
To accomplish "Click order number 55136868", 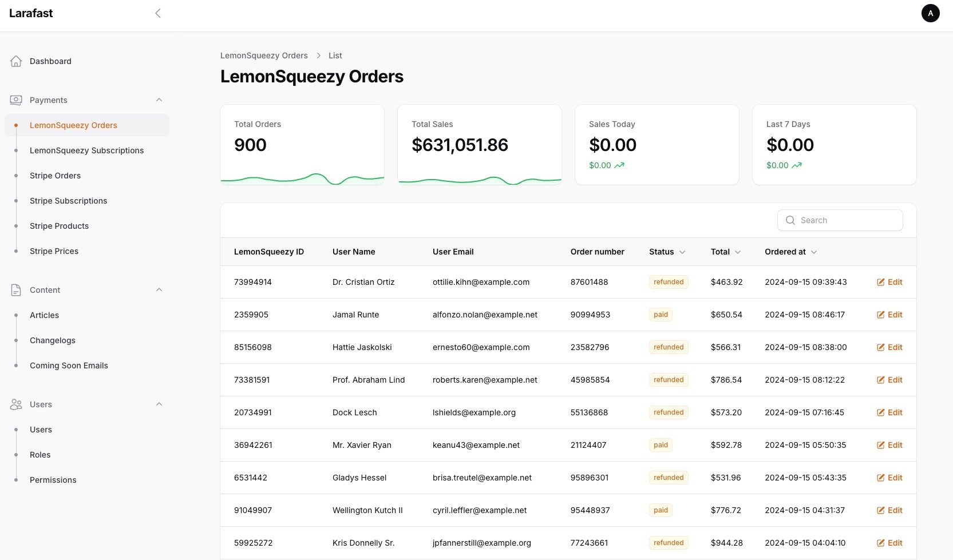I will pyautogui.click(x=589, y=412).
